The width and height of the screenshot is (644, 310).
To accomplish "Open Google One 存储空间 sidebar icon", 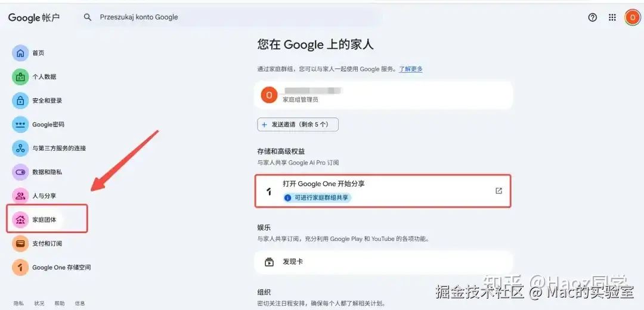I will [20, 267].
